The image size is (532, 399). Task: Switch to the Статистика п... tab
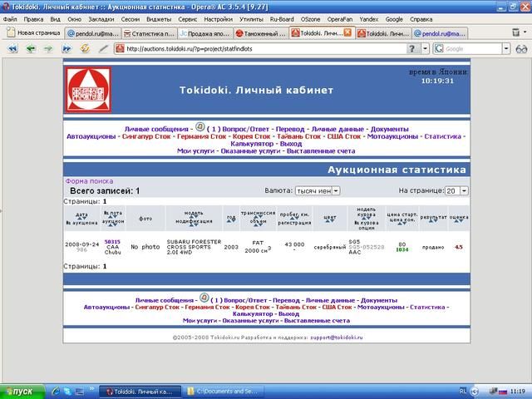coord(149,33)
